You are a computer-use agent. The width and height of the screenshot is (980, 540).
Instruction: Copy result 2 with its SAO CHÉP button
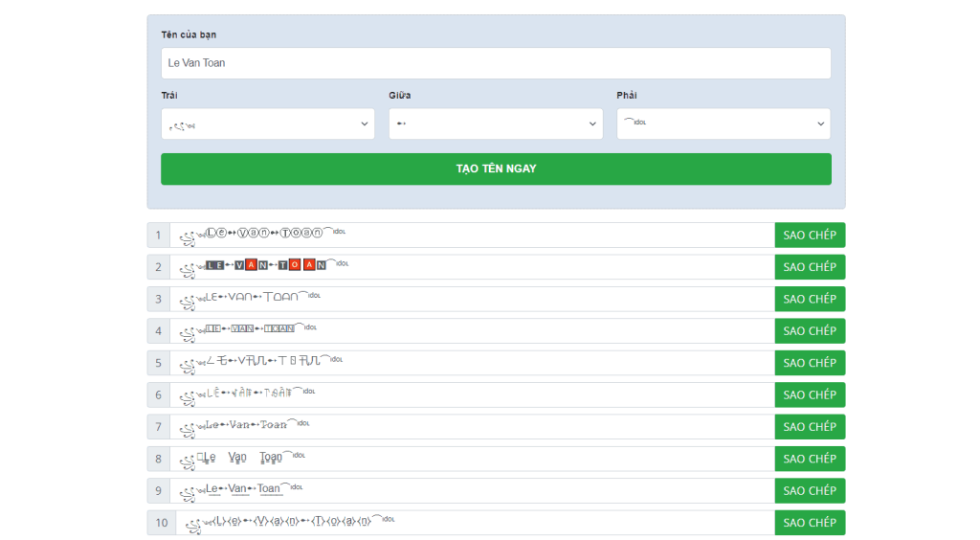[x=810, y=267]
